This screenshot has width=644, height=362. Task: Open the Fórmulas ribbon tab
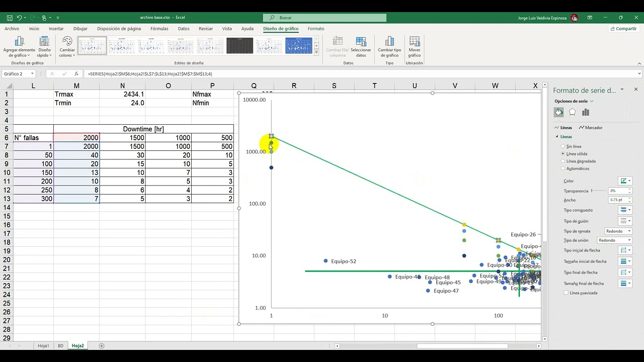[x=159, y=29]
